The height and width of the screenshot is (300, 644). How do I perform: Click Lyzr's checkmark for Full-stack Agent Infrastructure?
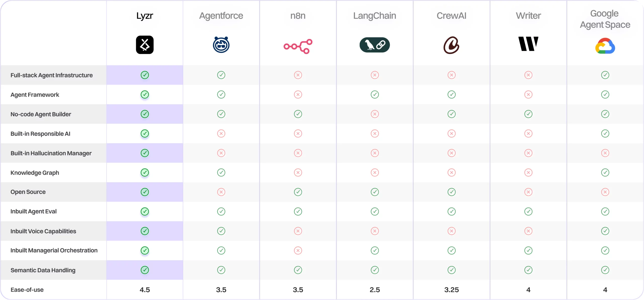coord(145,75)
